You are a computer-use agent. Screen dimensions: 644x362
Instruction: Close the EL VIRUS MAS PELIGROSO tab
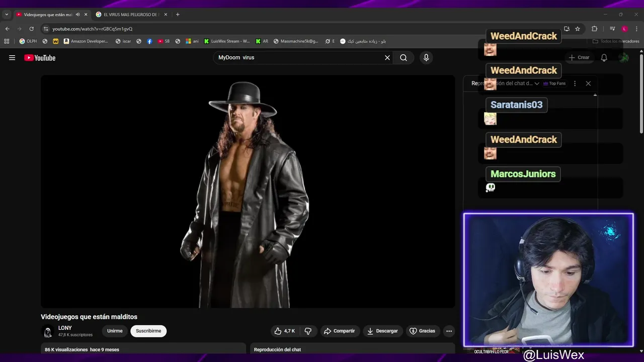[x=166, y=15]
